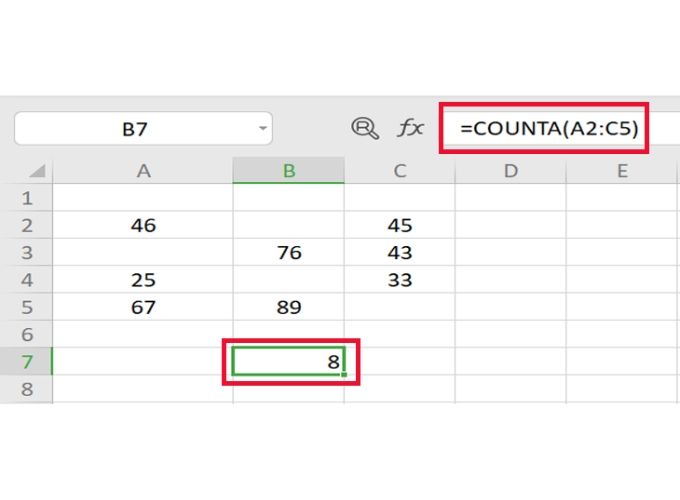Select column E header
The height and width of the screenshot is (500, 680).
[x=622, y=171]
